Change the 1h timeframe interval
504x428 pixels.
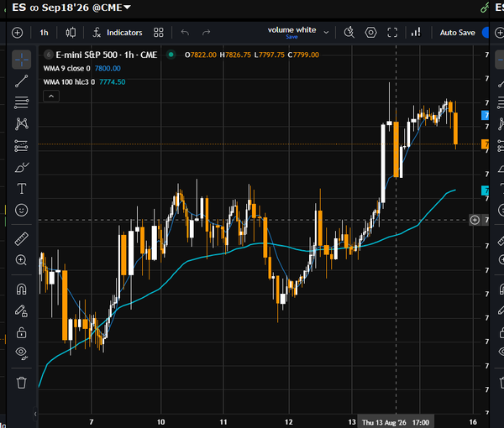(44, 33)
